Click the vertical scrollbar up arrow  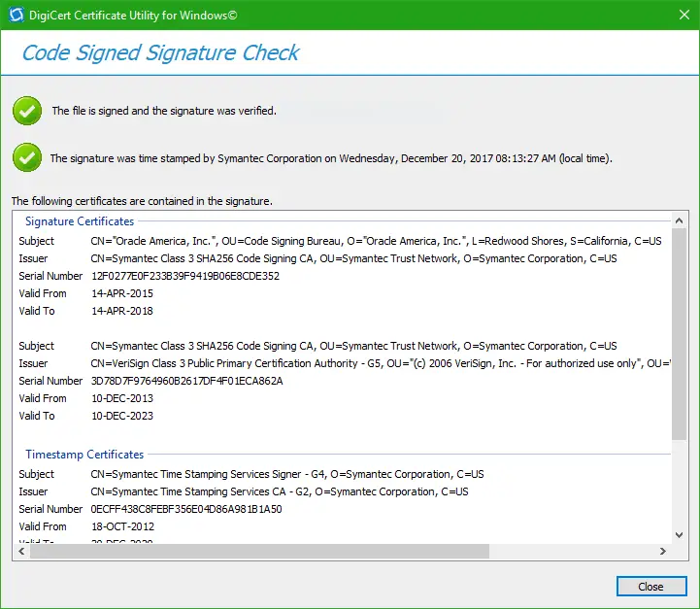679,218
